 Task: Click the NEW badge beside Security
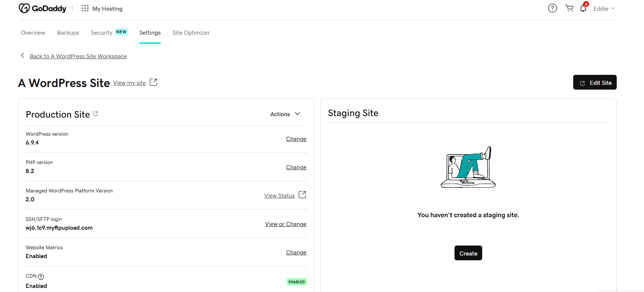pyautogui.click(x=121, y=32)
